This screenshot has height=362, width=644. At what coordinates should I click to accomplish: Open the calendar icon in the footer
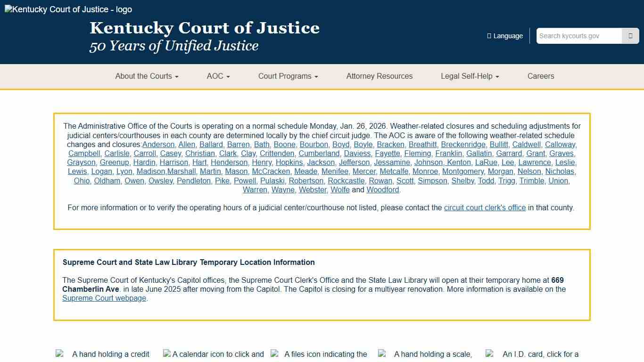(167, 354)
